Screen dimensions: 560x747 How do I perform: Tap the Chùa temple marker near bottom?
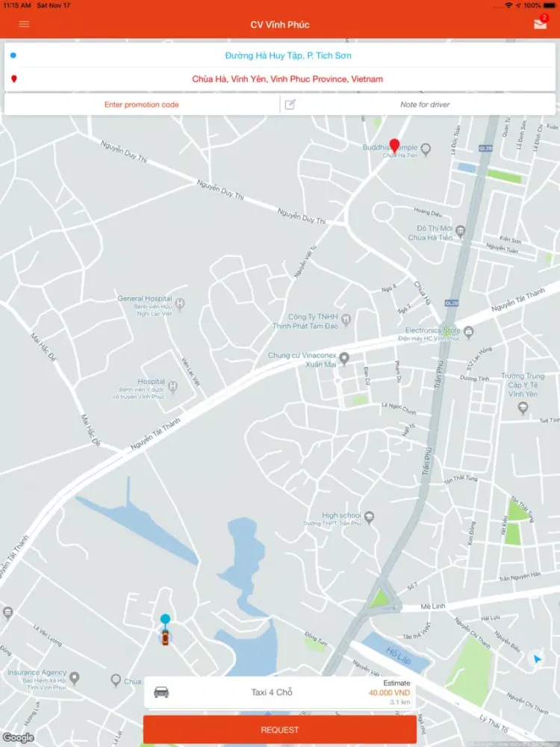(115, 680)
